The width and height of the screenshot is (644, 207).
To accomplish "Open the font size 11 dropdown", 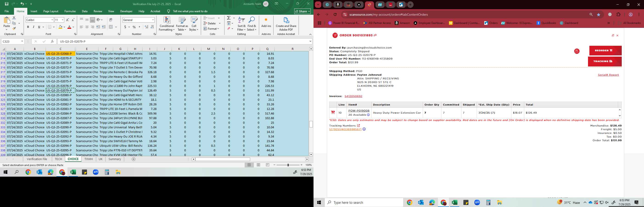I will pyautogui.click(x=62, y=20).
